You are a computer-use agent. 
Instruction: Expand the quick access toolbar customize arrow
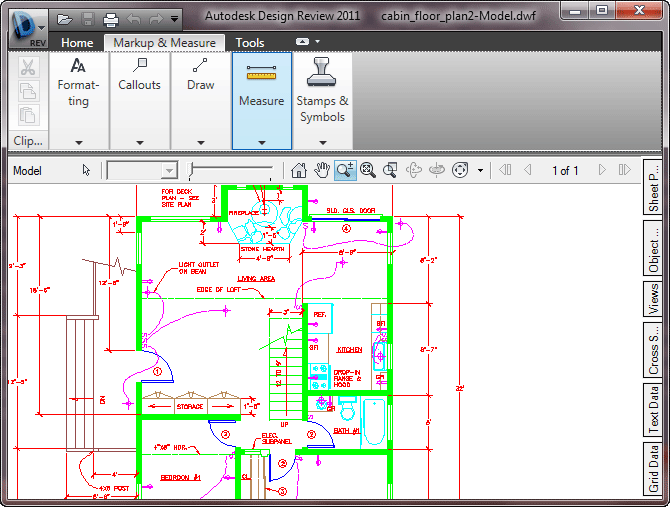(174, 19)
